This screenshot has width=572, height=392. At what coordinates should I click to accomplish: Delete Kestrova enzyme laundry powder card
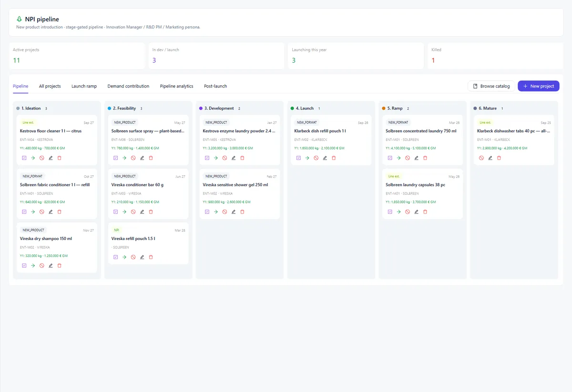(x=243, y=158)
